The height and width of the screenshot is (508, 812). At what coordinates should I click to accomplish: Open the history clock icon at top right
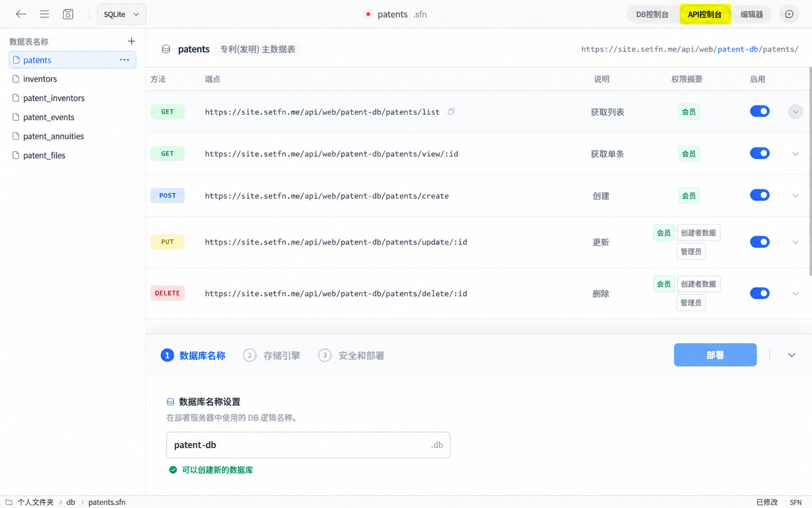(x=789, y=14)
